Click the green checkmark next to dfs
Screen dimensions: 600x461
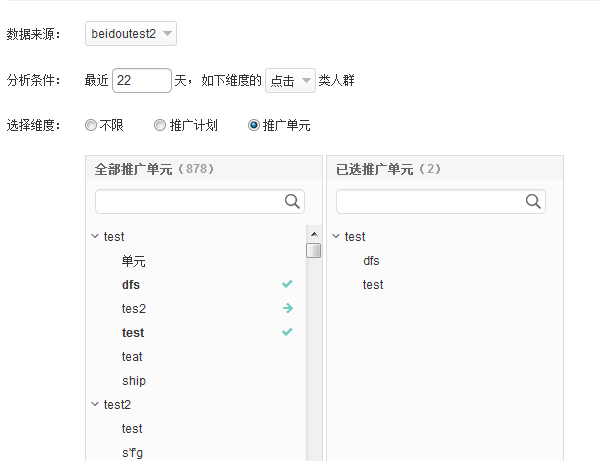287,285
